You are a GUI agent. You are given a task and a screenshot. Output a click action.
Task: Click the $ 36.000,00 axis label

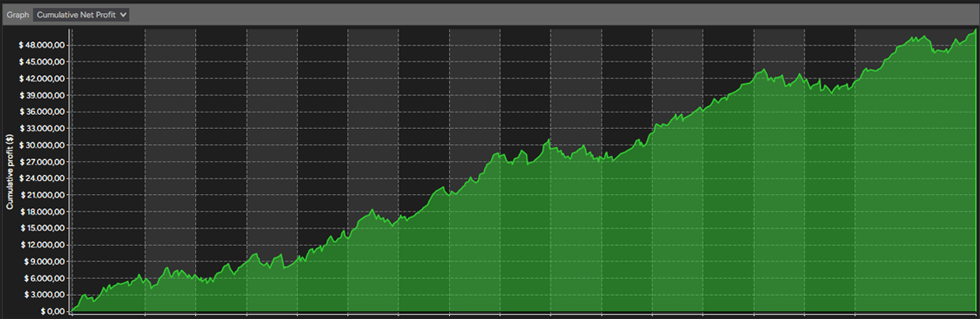44,112
